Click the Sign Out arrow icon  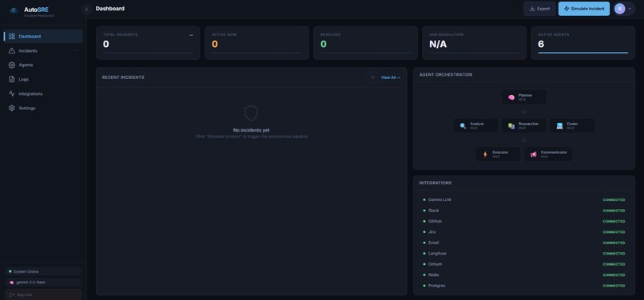pyautogui.click(x=11, y=294)
